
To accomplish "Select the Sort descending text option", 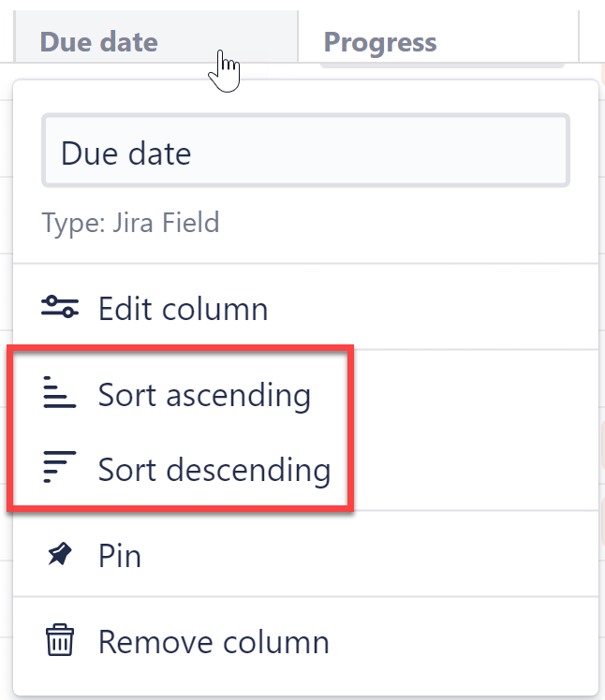I will coord(214,468).
